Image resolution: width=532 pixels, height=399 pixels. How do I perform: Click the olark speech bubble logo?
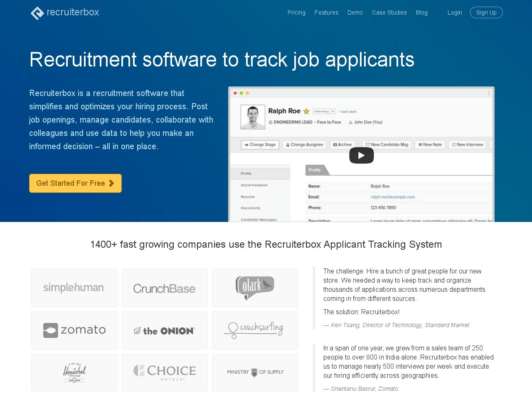[255, 288]
